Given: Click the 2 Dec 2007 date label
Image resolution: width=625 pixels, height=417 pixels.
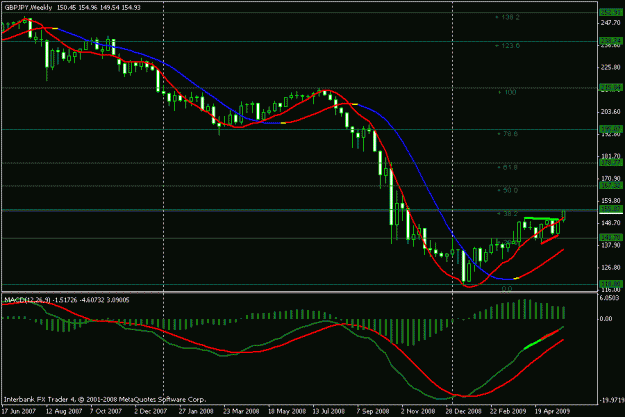Looking at the screenshot, I should [x=150, y=411].
